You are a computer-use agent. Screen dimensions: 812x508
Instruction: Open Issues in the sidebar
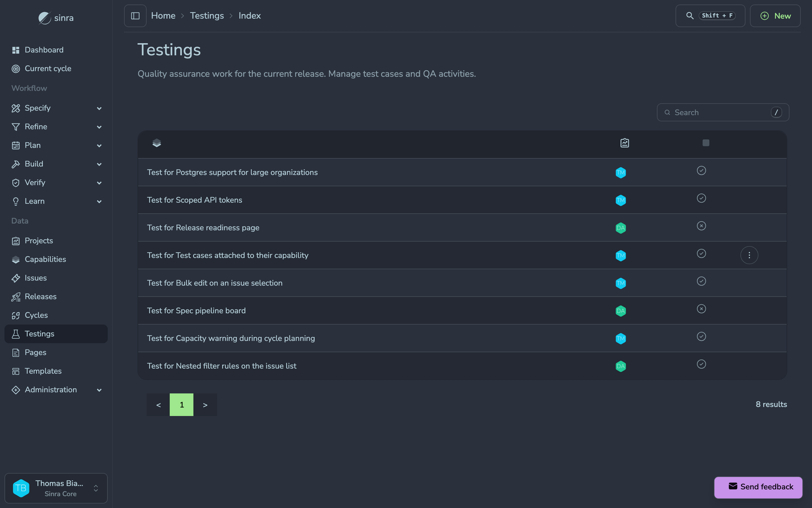56,278
